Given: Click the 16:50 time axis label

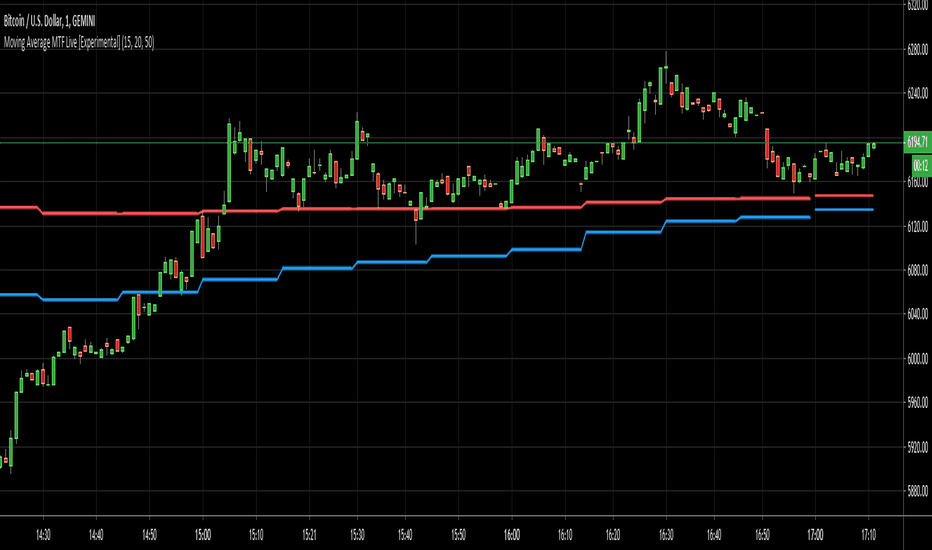Looking at the screenshot, I should [763, 535].
